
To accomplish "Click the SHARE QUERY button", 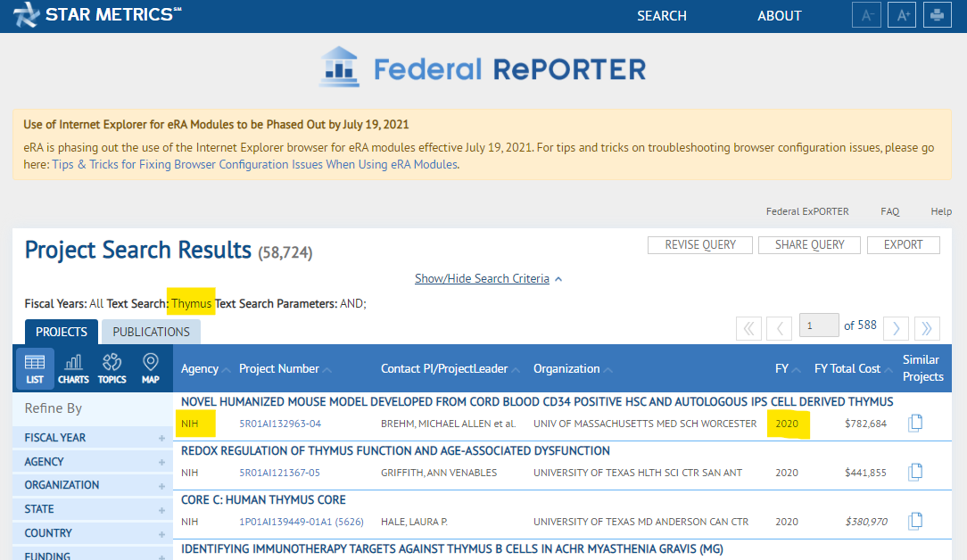I will (x=809, y=245).
